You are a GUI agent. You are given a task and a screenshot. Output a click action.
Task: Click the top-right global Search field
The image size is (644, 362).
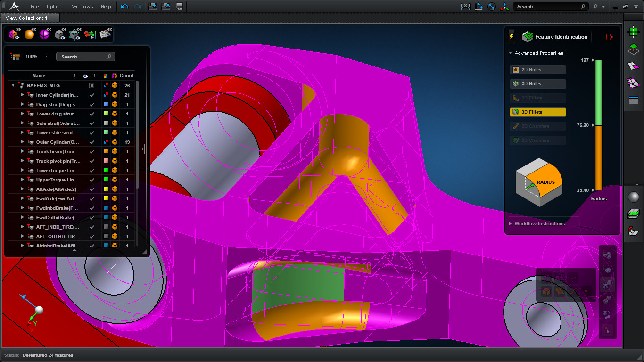[x=551, y=7]
